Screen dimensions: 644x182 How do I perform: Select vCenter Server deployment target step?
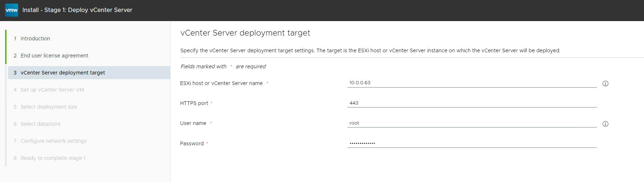point(62,73)
